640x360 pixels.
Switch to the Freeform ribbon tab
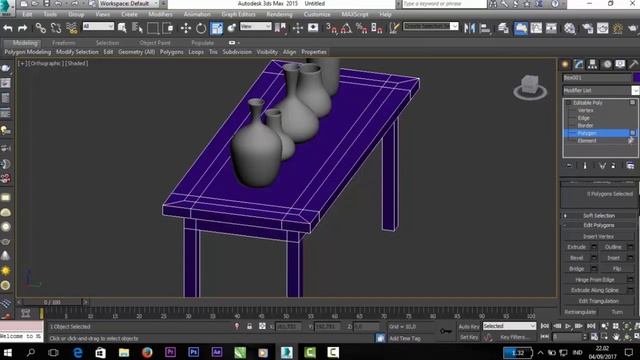tap(64, 43)
